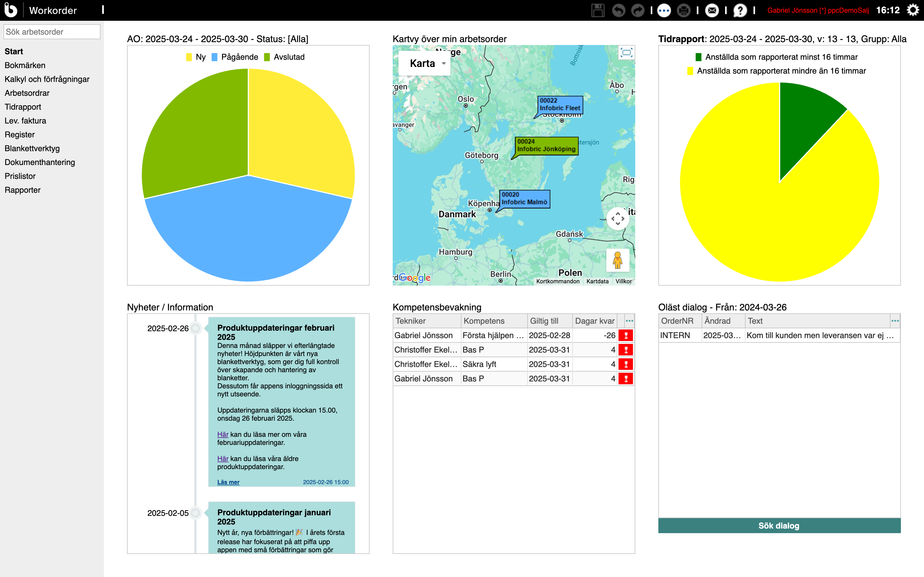Open column options dots in Oläst dialog table
The width and height of the screenshot is (924, 577).
pos(895,321)
